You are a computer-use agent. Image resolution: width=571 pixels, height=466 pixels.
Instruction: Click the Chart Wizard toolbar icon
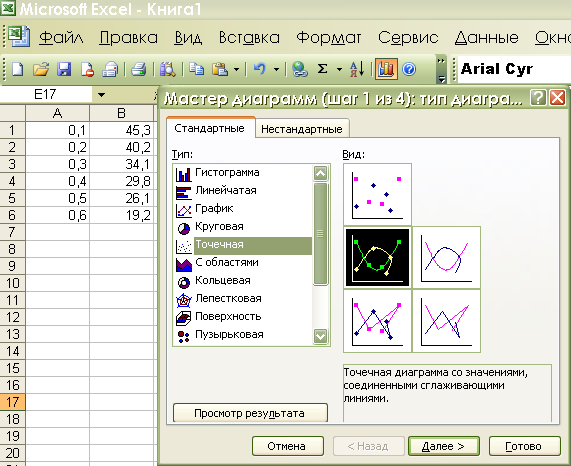tap(386, 69)
